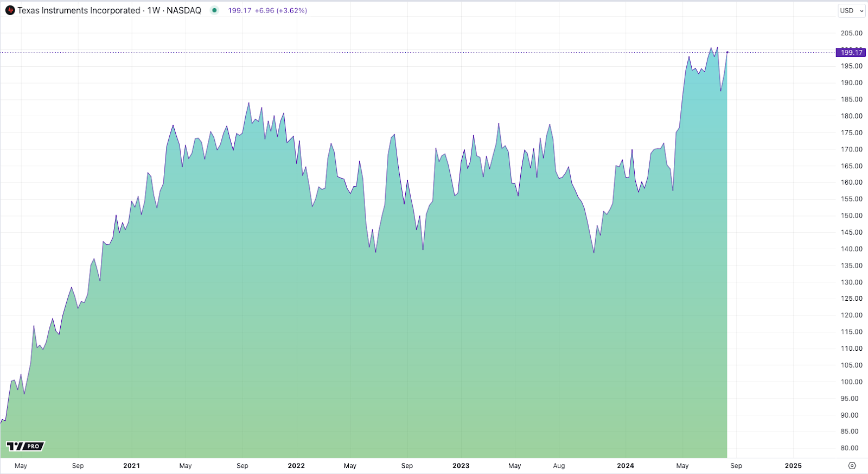Click the 2025 label on time axis
This screenshot has width=868, height=474.
point(793,466)
